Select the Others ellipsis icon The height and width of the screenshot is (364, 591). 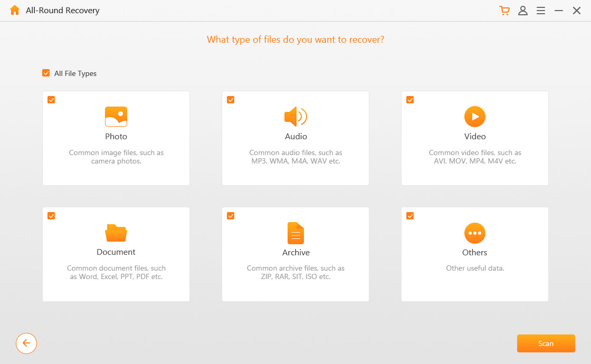pos(474,232)
